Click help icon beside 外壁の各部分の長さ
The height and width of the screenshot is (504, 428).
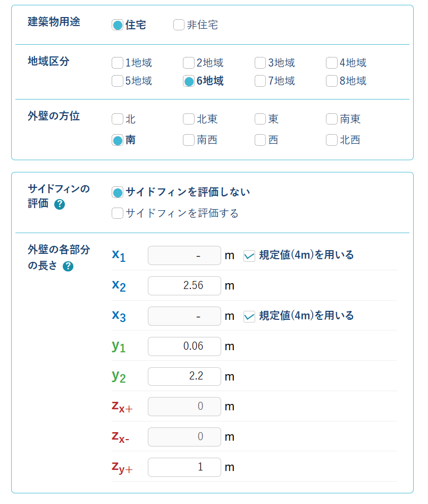68,266
